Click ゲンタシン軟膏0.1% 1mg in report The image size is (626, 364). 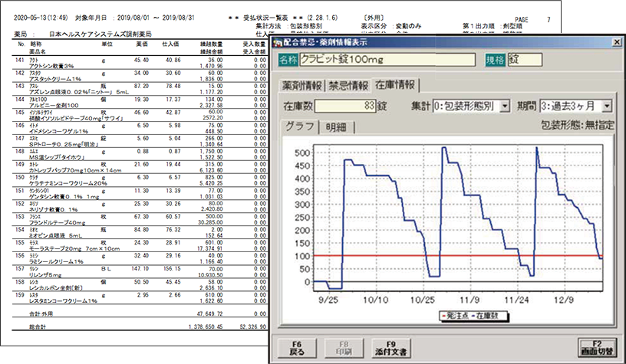pyautogui.click(x=64, y=196)
